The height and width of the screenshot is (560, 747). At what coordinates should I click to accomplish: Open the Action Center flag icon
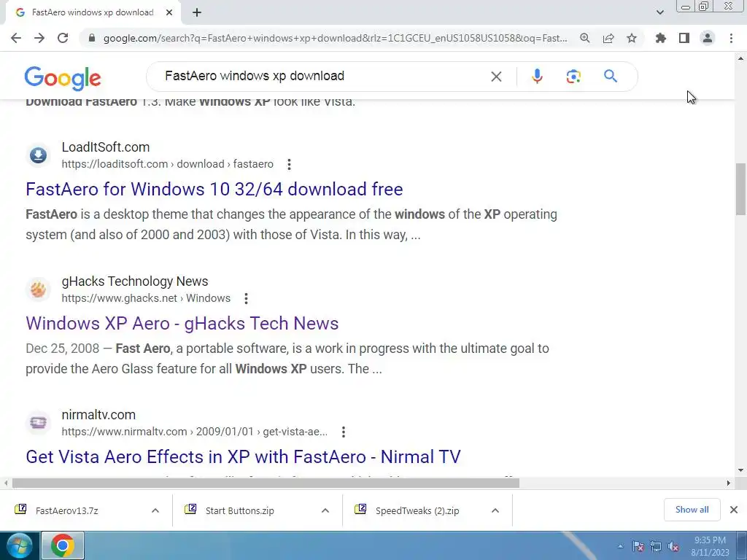click(638, 546)
